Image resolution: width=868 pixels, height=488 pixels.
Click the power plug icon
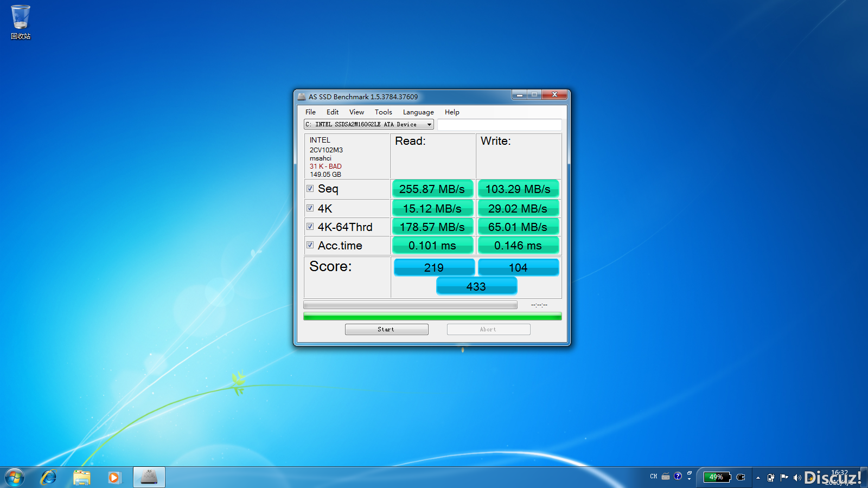tap(741, 477)
